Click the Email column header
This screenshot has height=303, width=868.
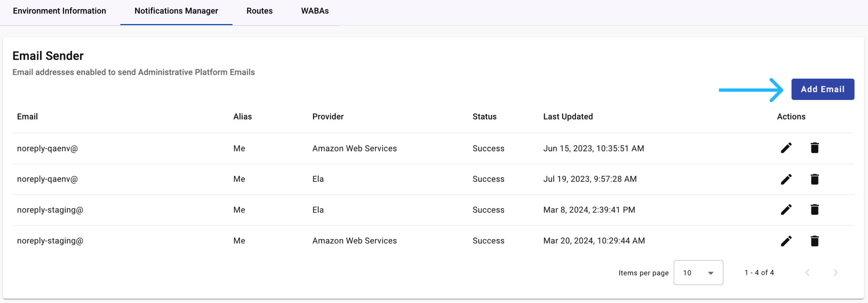tap(28, 117)
